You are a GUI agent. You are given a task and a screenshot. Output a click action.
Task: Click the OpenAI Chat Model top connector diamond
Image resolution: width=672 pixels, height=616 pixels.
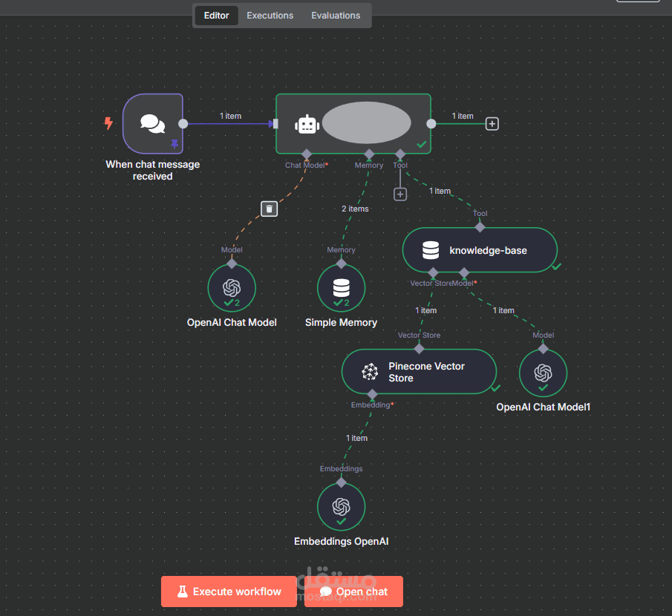click(x=232, y=264)
